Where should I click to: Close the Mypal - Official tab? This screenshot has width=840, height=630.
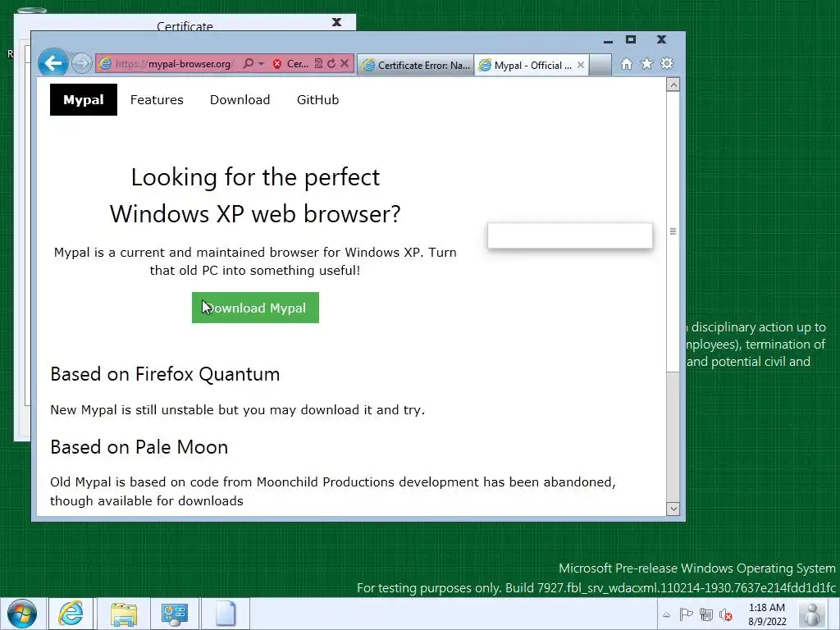coord(581,65)
